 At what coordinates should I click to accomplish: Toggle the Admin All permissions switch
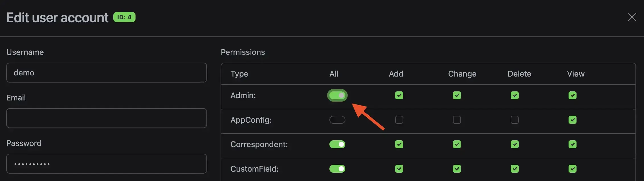(x=337, y=95)
